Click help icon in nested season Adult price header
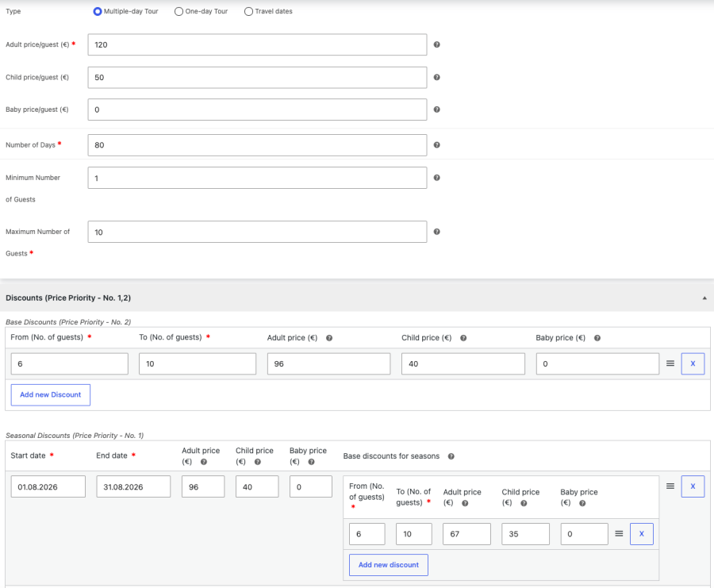714x588 pixels. point(464,503)
